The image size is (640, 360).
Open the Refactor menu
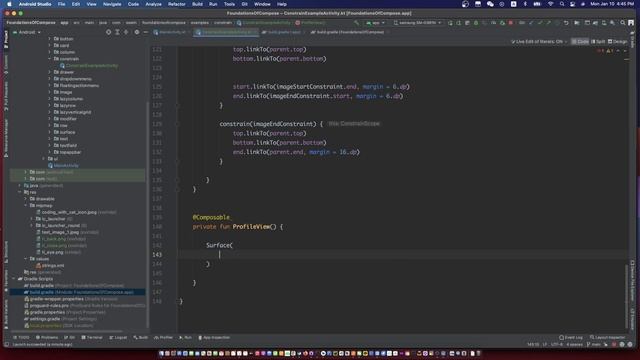pyautogui.click(x=177, y=4)
